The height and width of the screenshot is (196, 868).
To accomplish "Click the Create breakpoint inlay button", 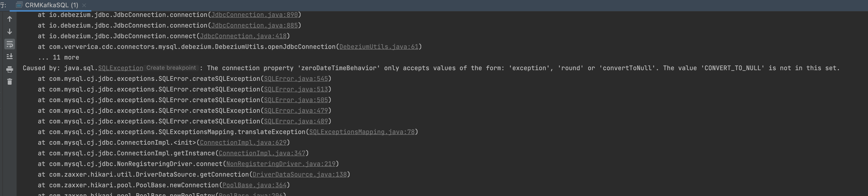I will tap(171, 68).
